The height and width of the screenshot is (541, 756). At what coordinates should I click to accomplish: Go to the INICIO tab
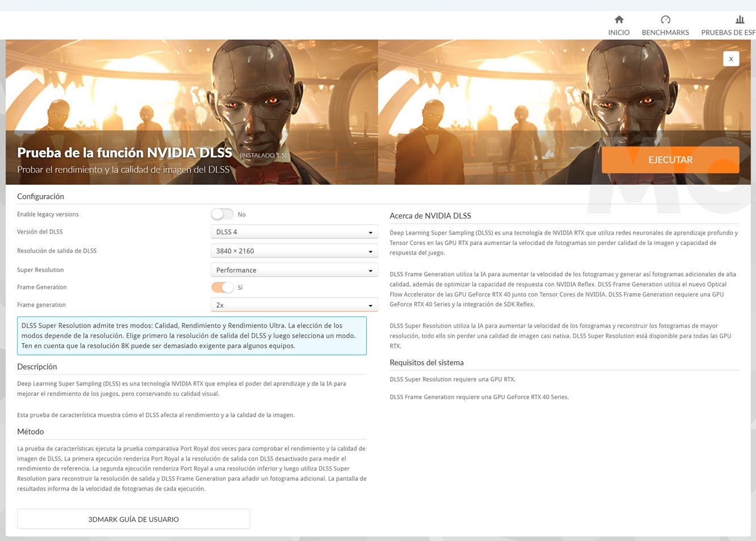[619, 32]
